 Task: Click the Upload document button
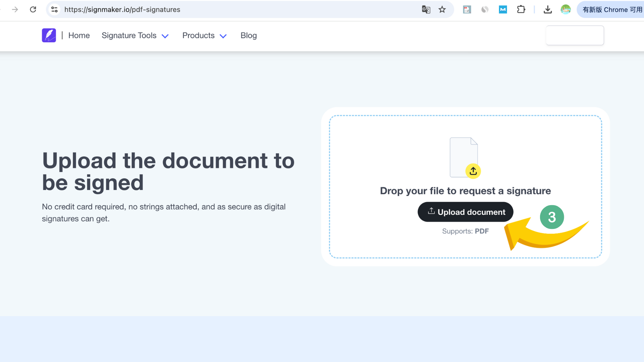(x=465, y=212)
